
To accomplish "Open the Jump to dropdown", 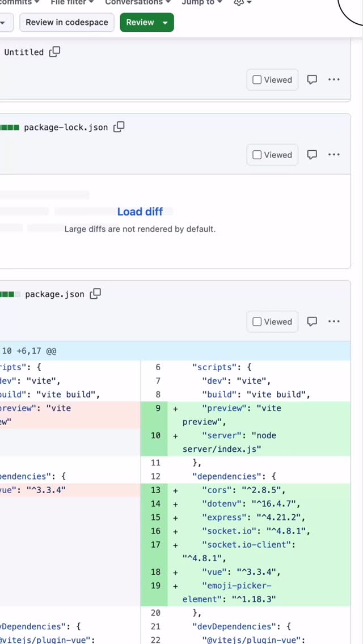I will tap(201, 3).
